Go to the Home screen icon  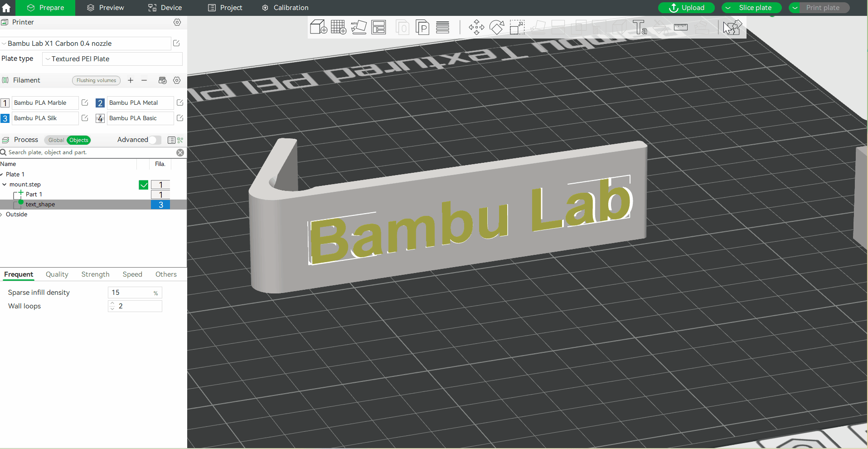6,8
